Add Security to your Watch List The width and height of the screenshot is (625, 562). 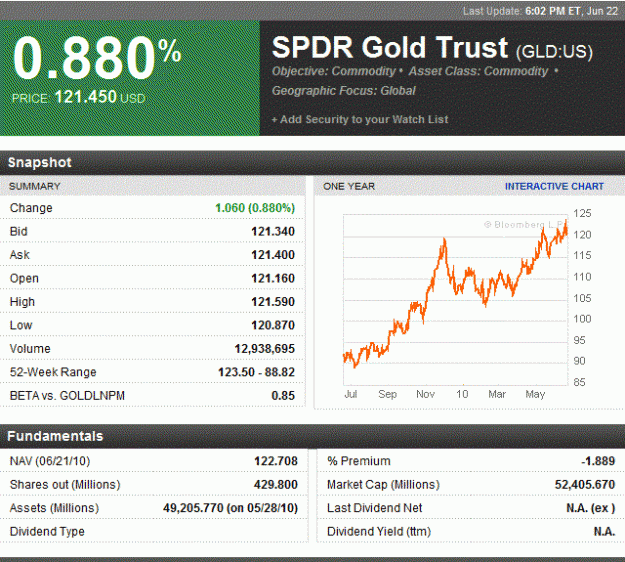point(360,119)
